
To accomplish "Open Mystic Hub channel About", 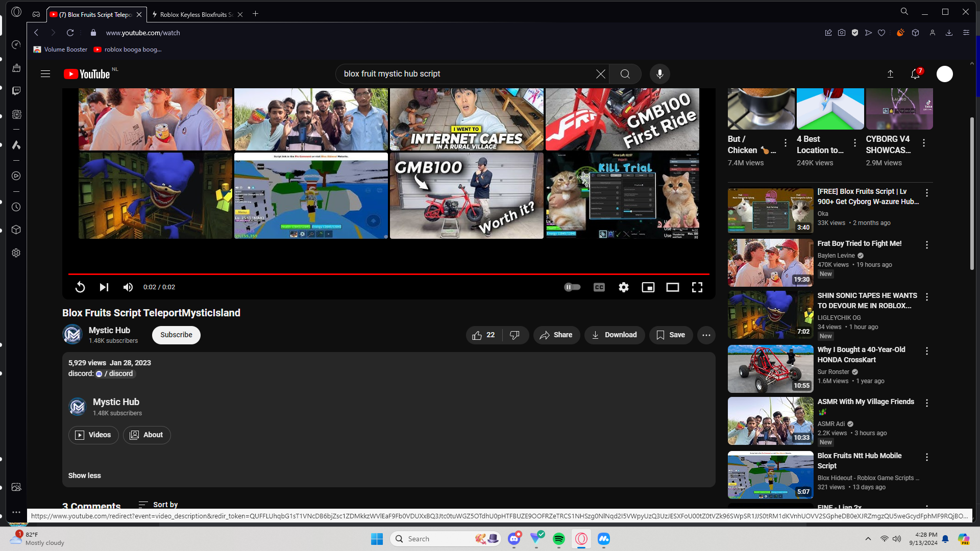I will (x=146, y=435).
